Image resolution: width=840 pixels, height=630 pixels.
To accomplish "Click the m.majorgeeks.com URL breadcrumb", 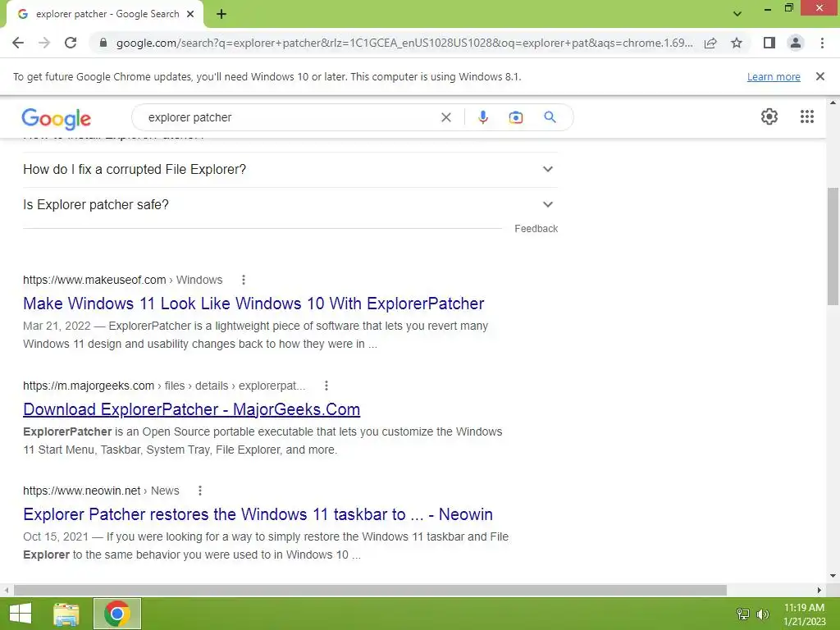I will (164, 386).
